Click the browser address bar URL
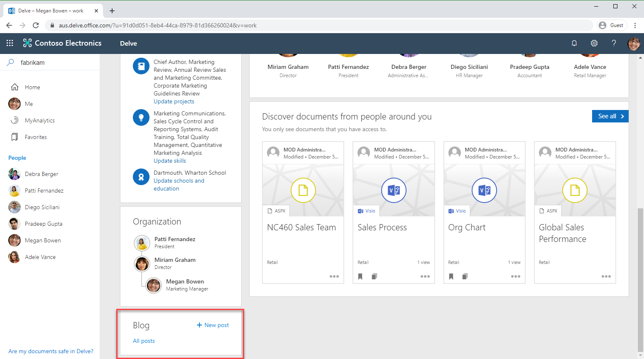 click(x=158, y=25)
